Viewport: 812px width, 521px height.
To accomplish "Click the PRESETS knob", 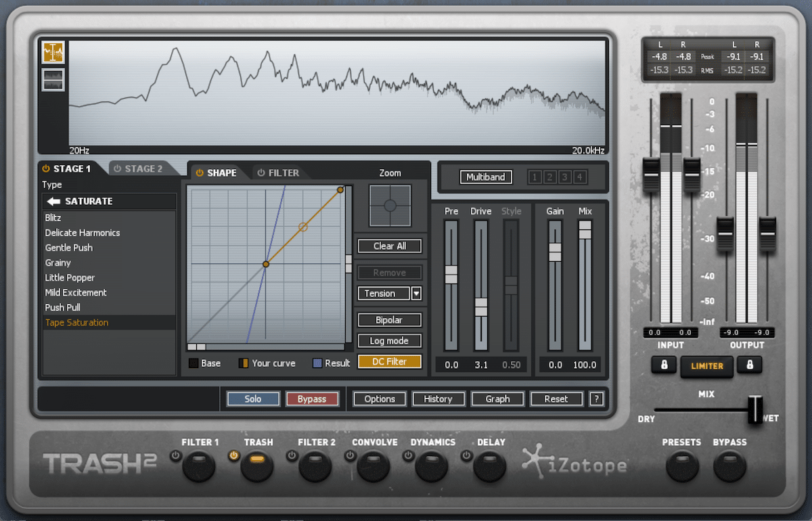I will (681, 466).
